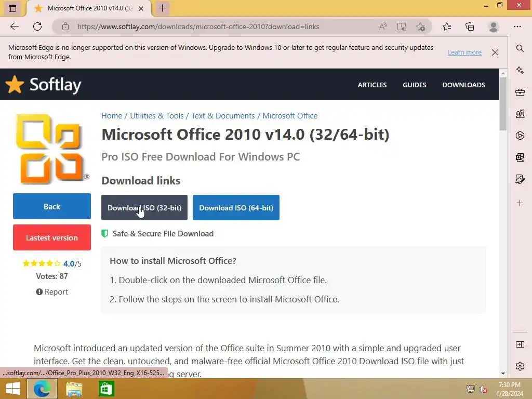This screenshot has width=532, height=399.
Task: Open the Windows Start button
Action: pos(13,389)
